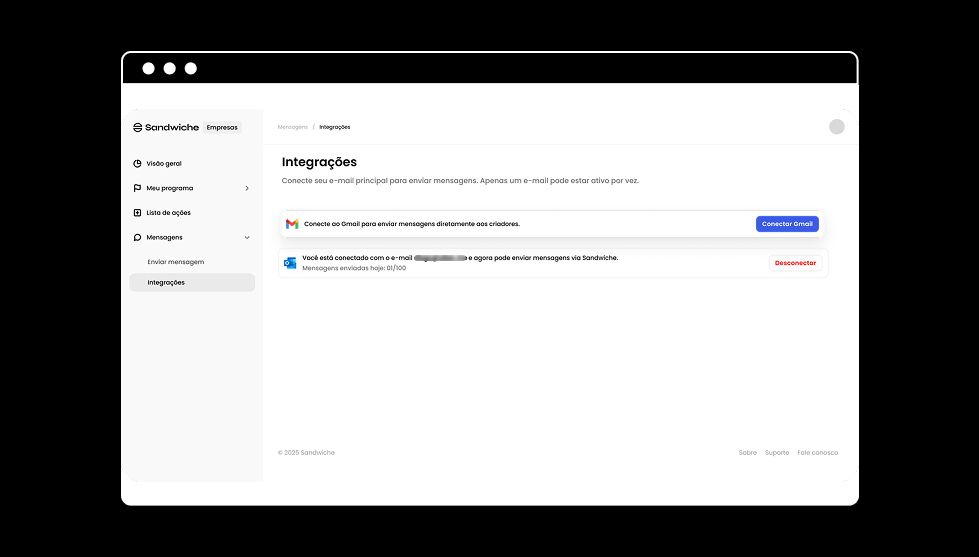Open the Sobre footer link
Viewport: 979px width, 557px height.
[747, 453]
